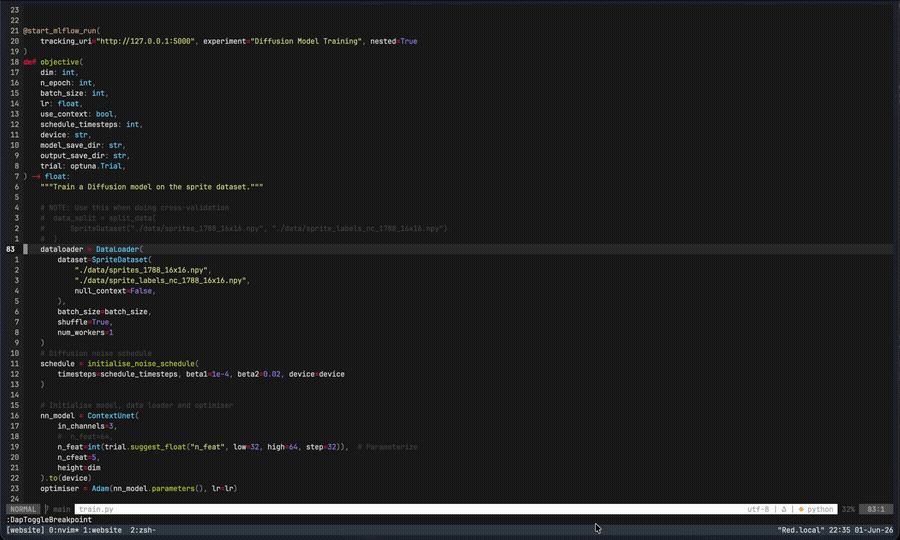Click the 83:1 cursor position indicator

pyautogui.click(x=876, y=509)
